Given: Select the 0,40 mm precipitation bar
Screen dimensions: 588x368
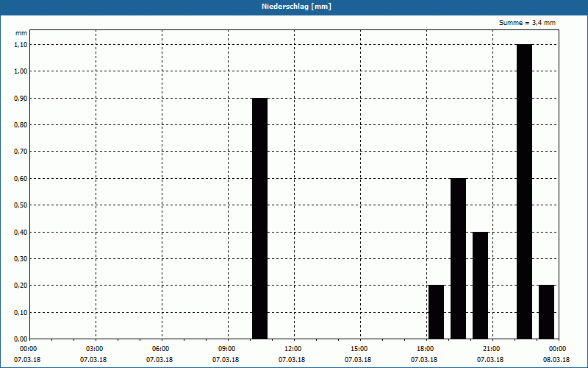Looking at the screenshot, I should tap(481, 286).
